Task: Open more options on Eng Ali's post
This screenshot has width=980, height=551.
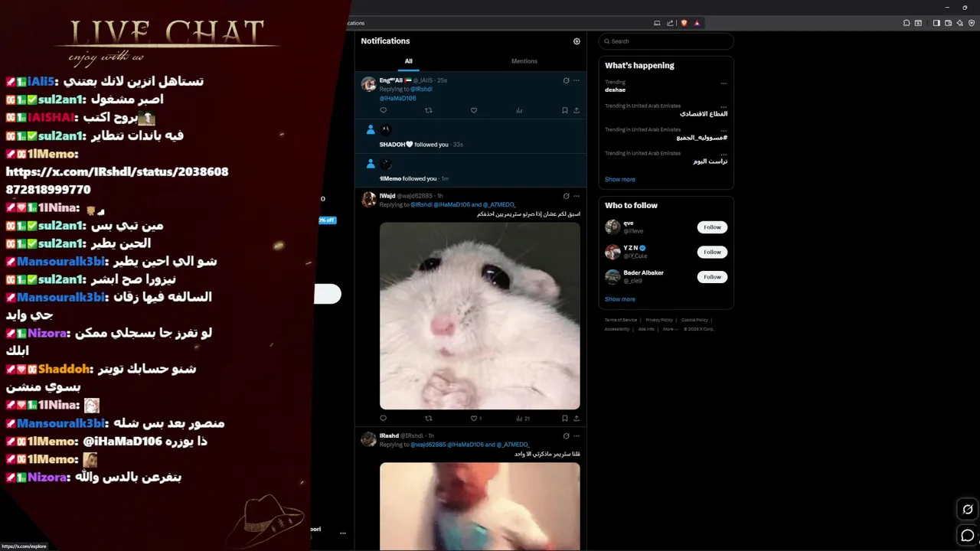Action: pos(577,80)
